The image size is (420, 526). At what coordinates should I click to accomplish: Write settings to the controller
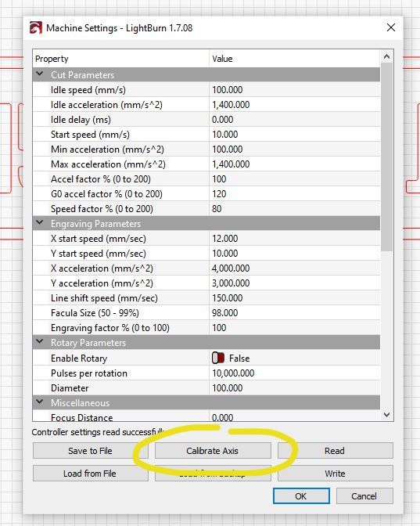[x=335, y=474]
